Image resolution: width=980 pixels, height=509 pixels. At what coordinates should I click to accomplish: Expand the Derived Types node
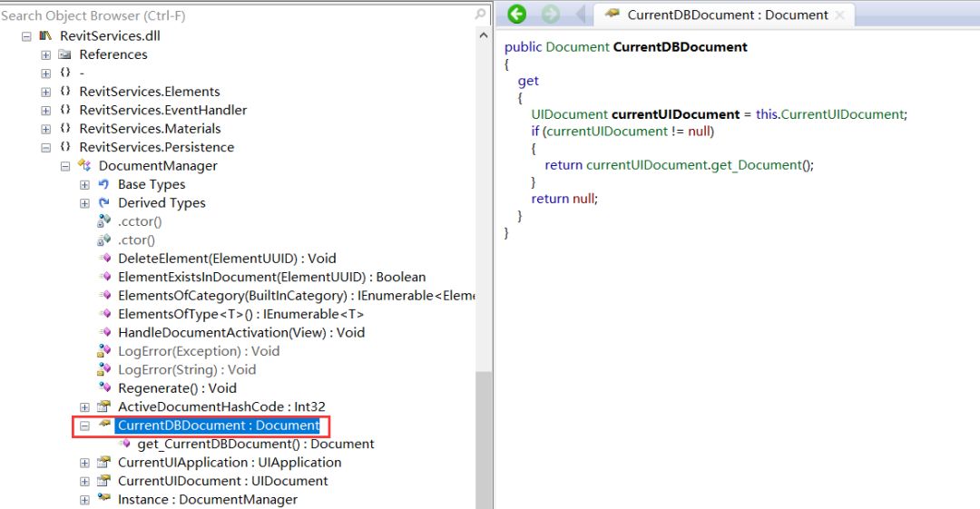coord(84,203)
